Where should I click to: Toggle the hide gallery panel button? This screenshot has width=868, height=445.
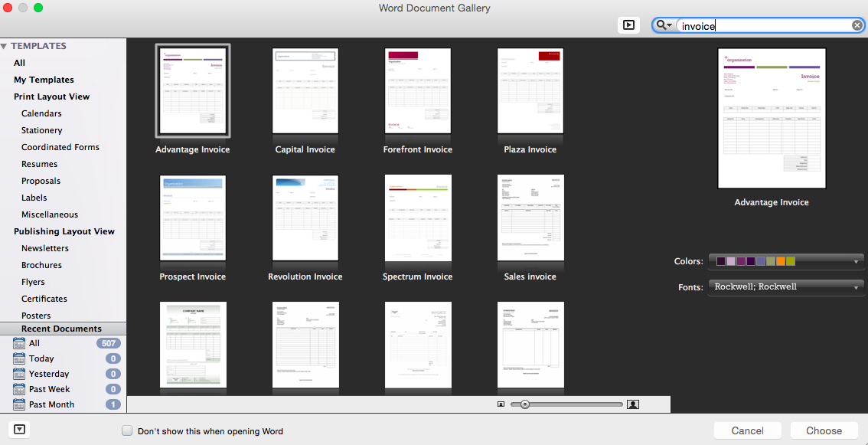[x=18, y=430]
